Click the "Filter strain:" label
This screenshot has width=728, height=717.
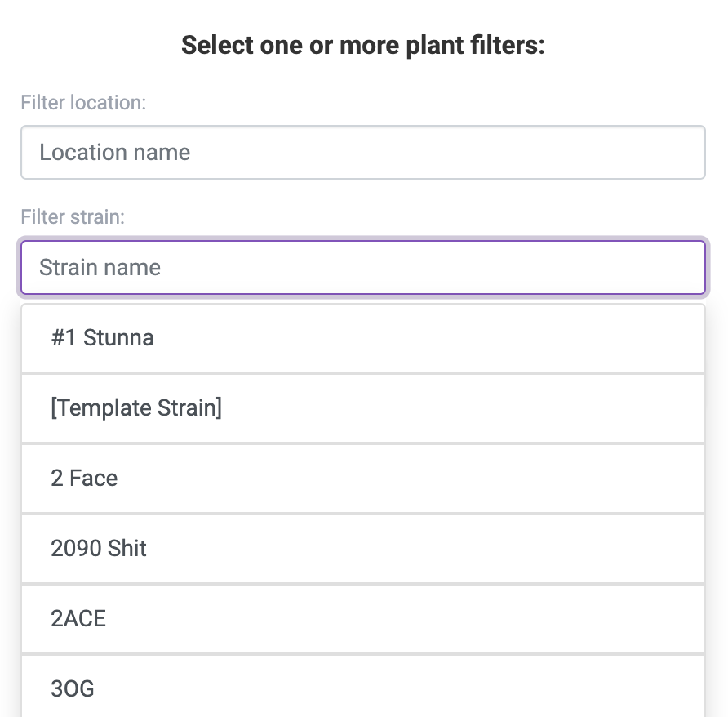pyautogui.click(x=73, y=217)
